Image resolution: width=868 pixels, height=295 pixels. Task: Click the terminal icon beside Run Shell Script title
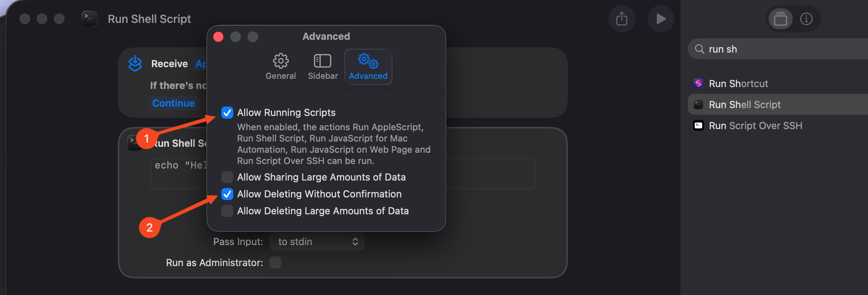tap(89, 18)
